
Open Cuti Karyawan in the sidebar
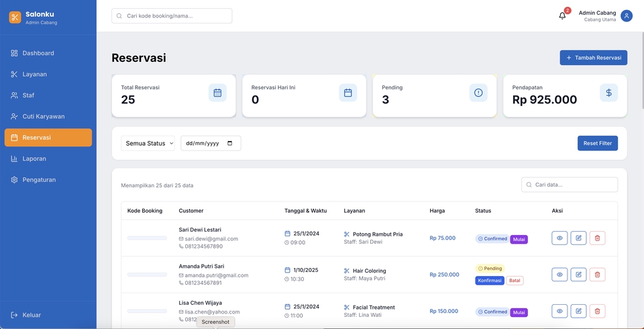pyautogui.click(x=44, y=116)
